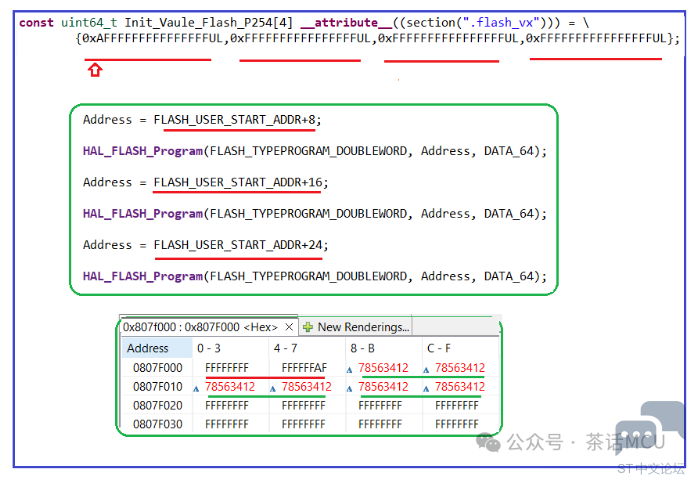Click the first HAL_FLASH_Program function call
Viewport: 694px width, 484px height.
[143, 151]
